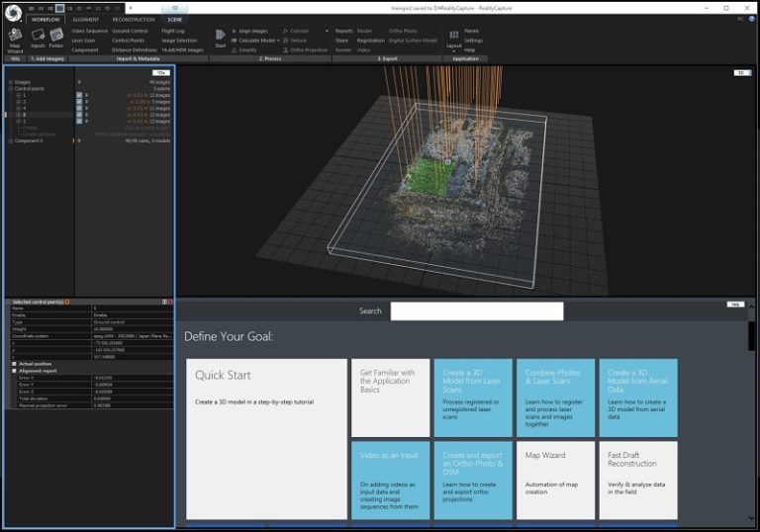The image size is (760, 532).
Task: Expand the Images tree node
Action: [10, 82]
